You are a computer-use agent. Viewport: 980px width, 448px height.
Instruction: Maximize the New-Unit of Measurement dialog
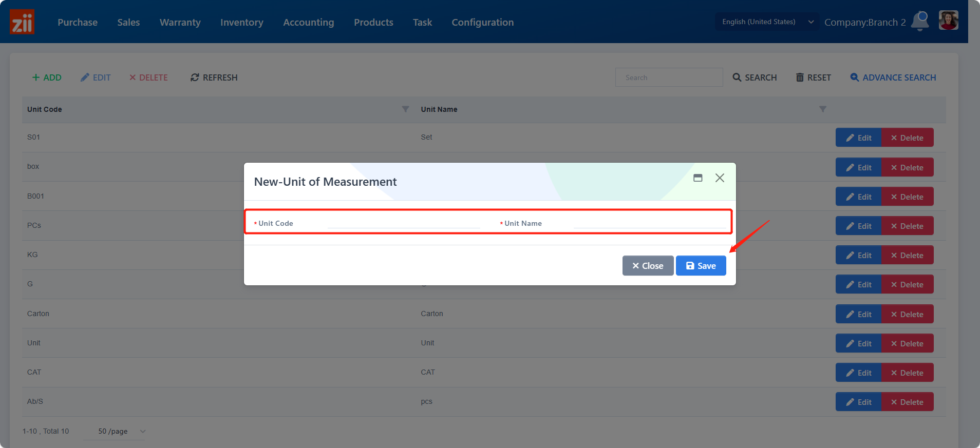click(698, 178)
